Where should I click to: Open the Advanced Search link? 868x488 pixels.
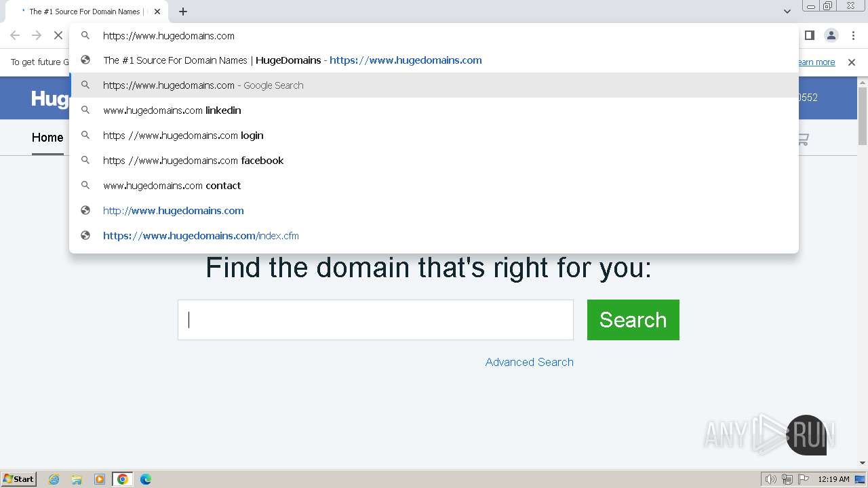coord(530,362)
